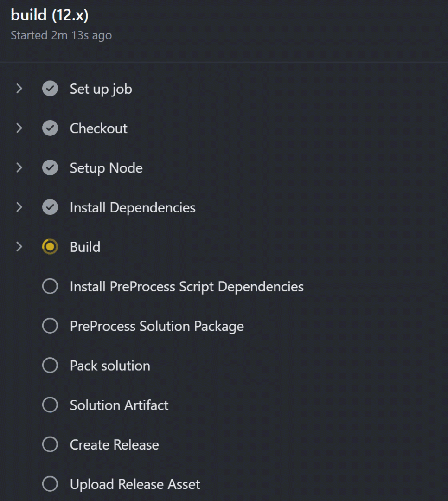The image size is (448, 501).
Task: Expand the Setup Node step chevron
Action: (x=19, y=168)
